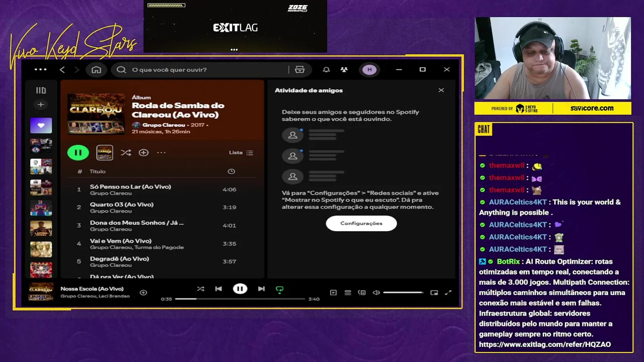Skip to the previous track
This screenshot has height=362, width=644.
218,289
